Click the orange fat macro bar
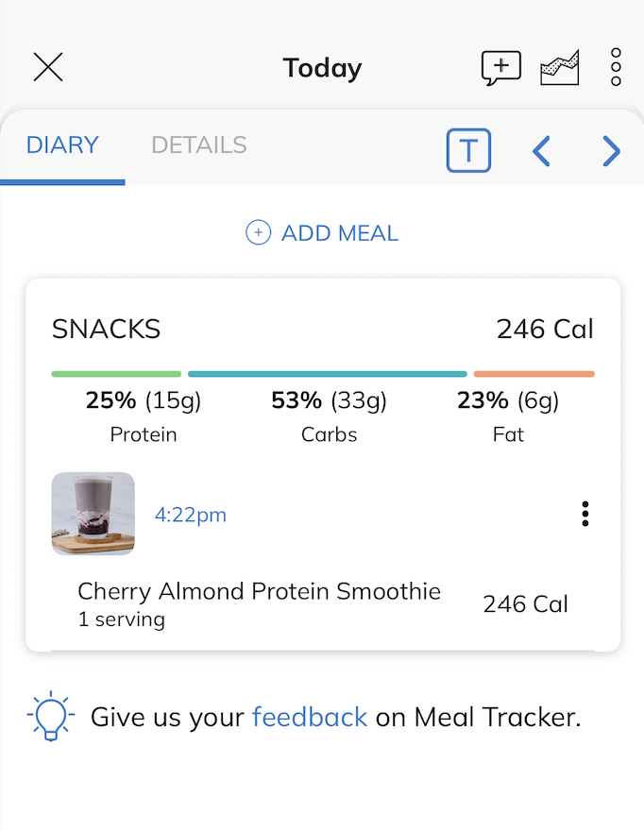This screenshot has height=831, width=644. [534, 374]
